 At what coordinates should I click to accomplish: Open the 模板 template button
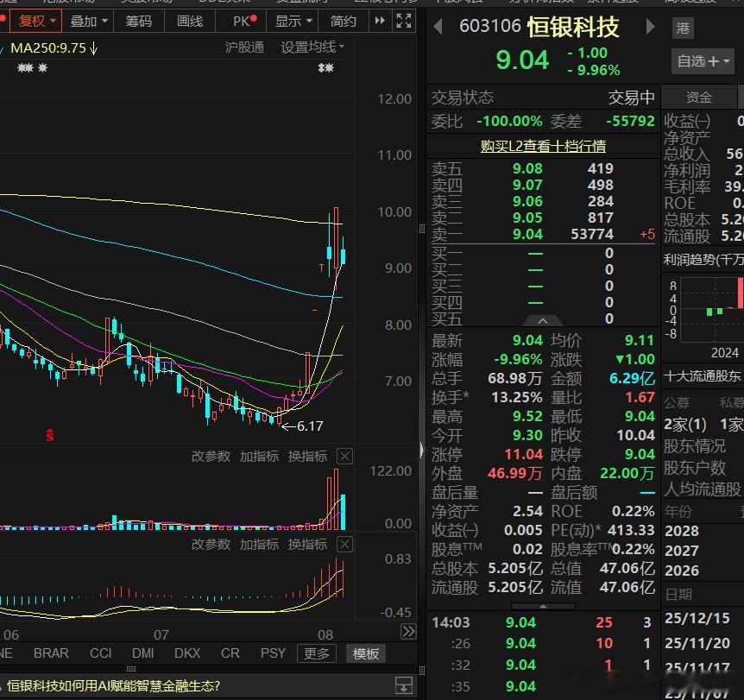point(365,653)
